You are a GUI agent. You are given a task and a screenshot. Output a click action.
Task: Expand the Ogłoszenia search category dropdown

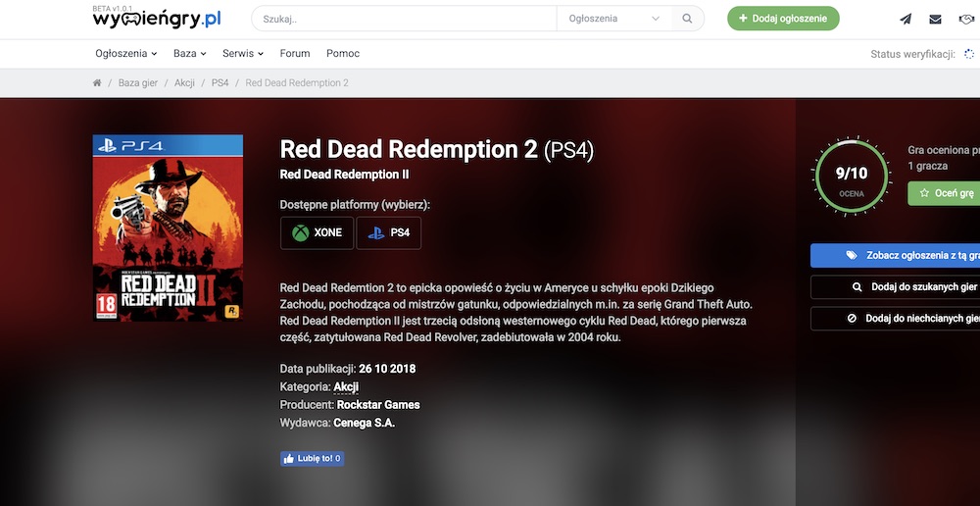coord(614,19)
